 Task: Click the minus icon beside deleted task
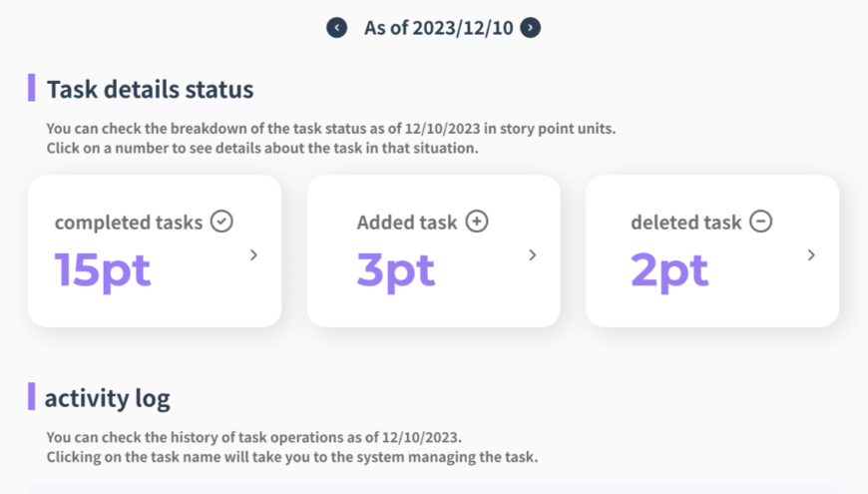[x=761, y=222]
